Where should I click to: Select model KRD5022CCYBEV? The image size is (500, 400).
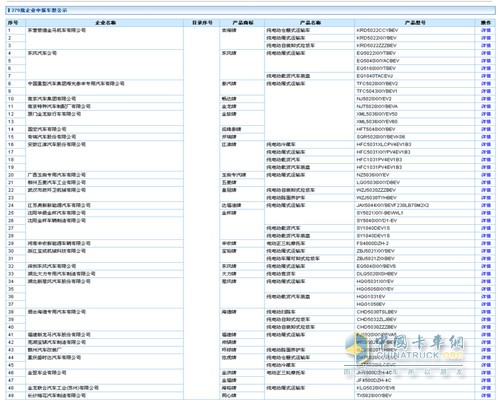[377, 30]
